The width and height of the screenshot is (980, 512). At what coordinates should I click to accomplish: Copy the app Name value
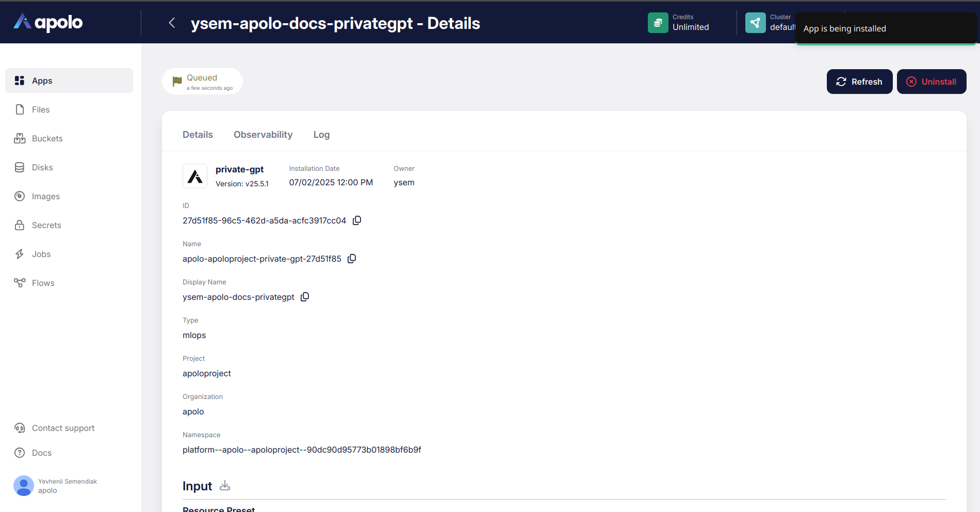pos(352,259)
